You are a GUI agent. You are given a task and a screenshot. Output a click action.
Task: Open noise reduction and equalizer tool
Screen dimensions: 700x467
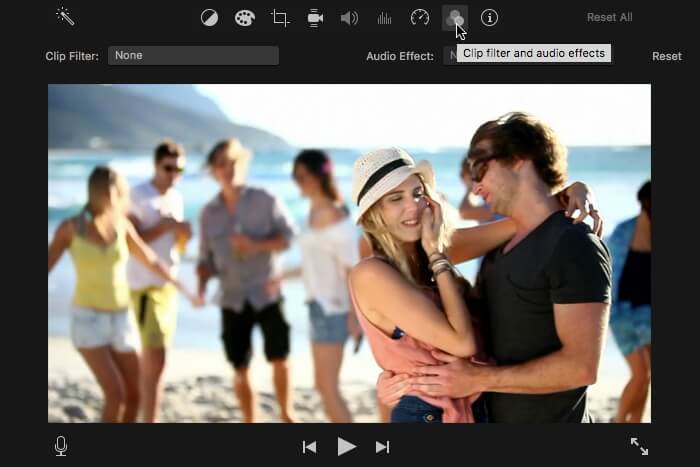pyautogui.click(x=384, y=18)
